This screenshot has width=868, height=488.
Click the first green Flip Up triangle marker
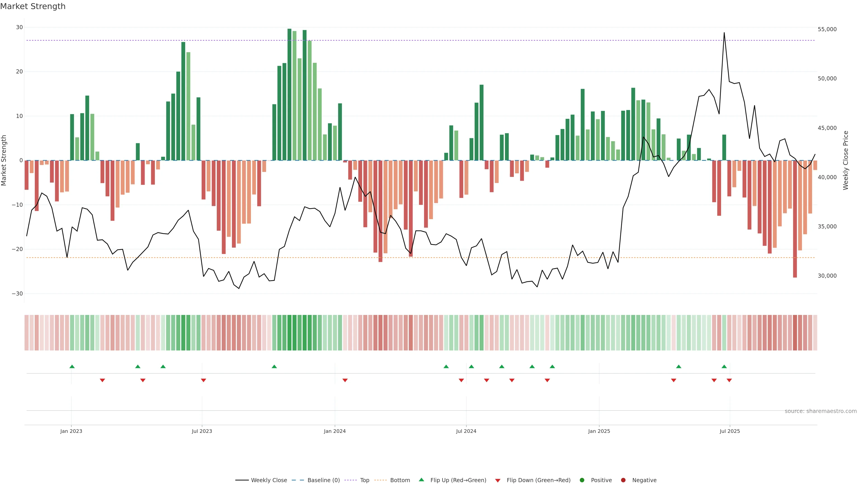[x=72, y=366]
